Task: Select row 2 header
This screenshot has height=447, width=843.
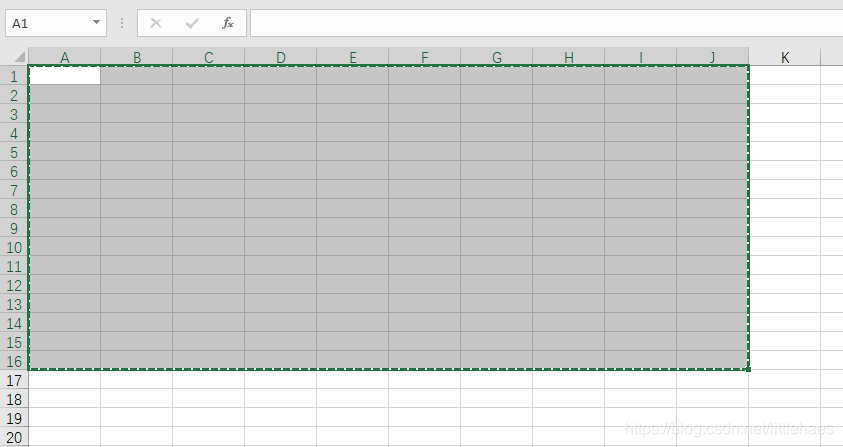Action: click(x=14, y=95)
